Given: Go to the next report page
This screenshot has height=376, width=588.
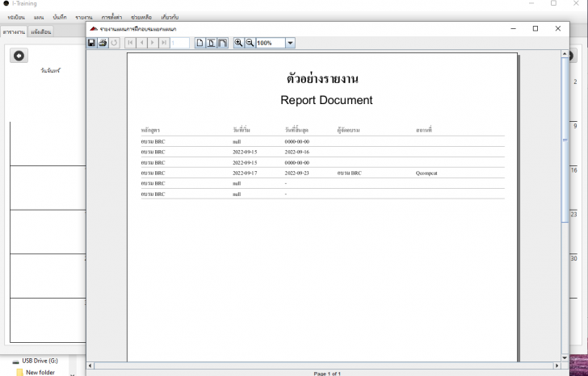Looking at the screenshot, I should 153,43.
